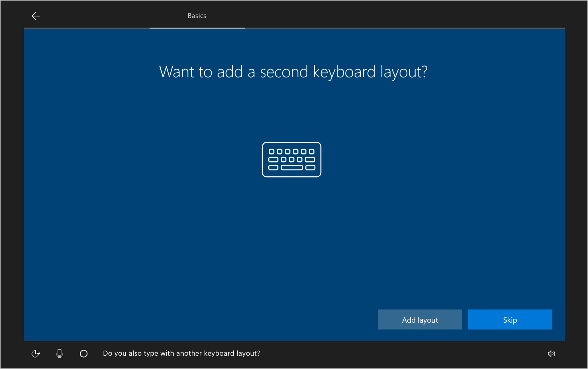Activate the Cortana circle icon

[x=83, y=353]
